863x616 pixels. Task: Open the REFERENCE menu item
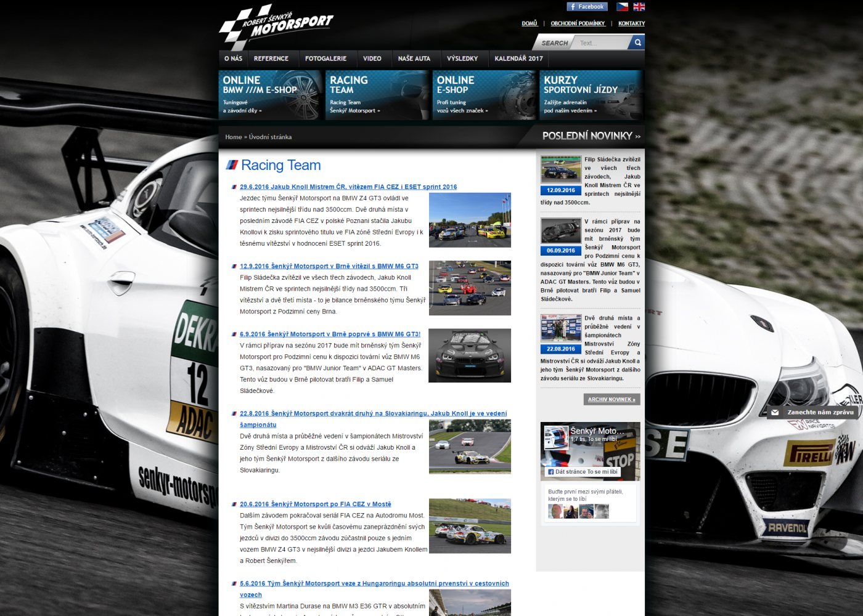point(271,59)
